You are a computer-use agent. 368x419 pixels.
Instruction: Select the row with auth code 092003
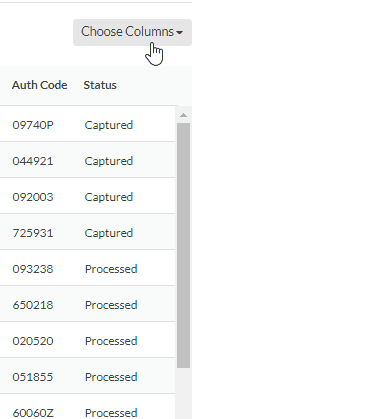87,196
